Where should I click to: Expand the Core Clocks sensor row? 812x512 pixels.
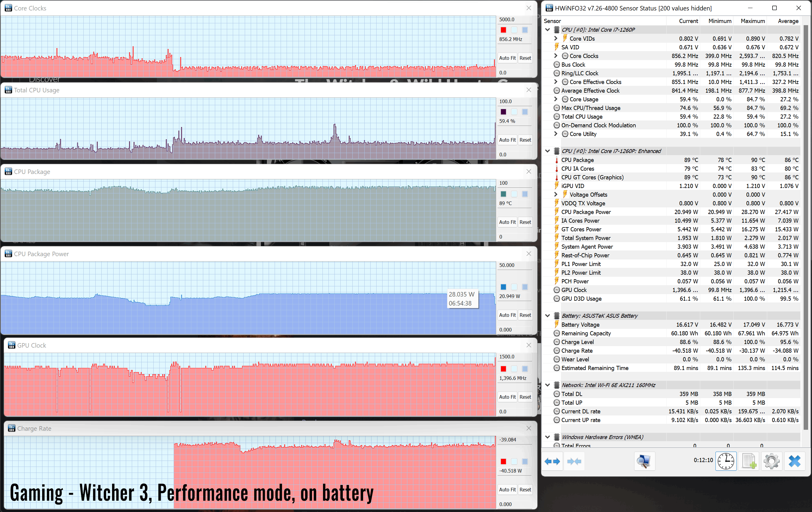(x=556, y=56)
